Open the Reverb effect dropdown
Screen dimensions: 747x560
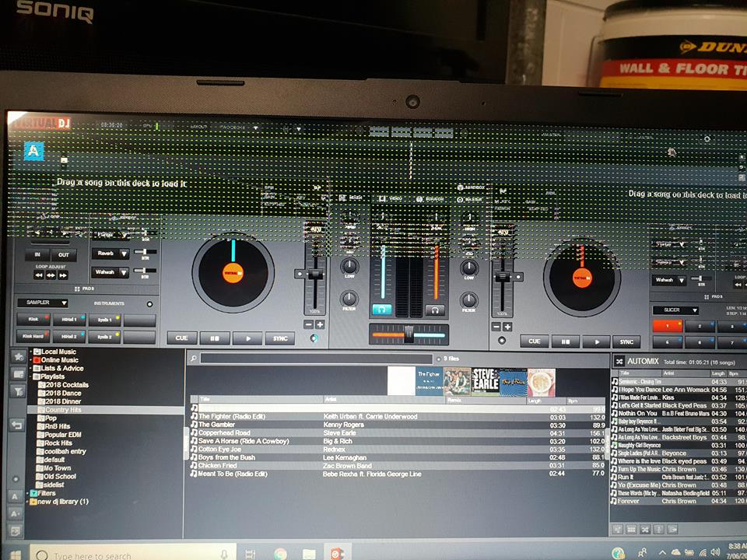point(110,254)
